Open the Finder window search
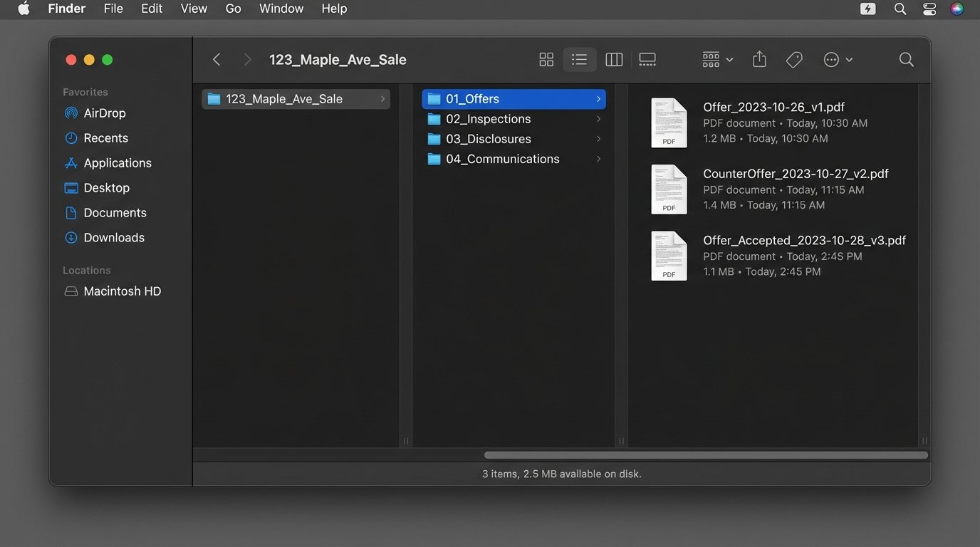 tap(906, 60)
